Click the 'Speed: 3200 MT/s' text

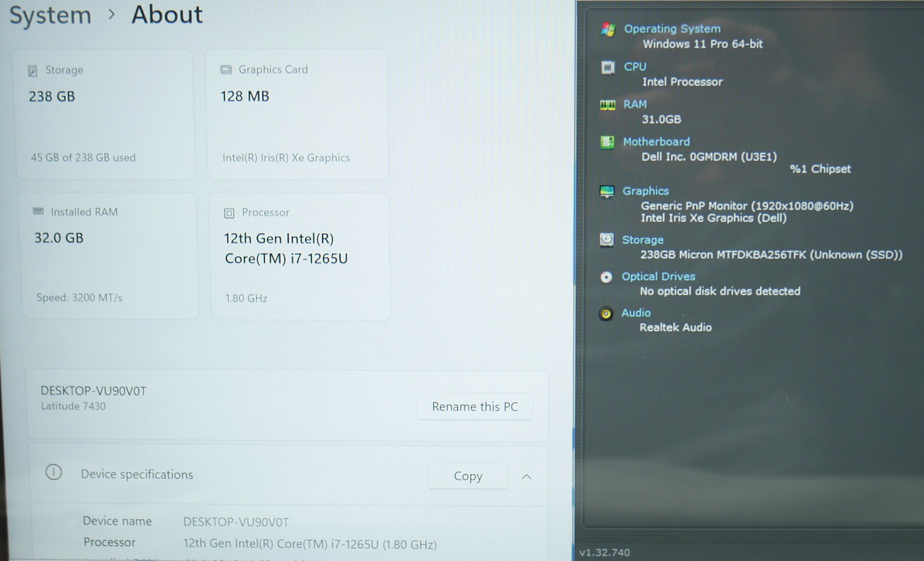point(79,298)
